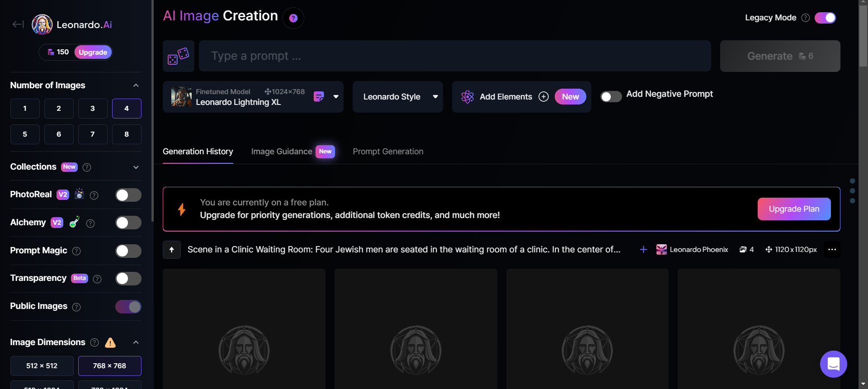Open the three-dots menu for the generation
Image resolution: width=868 pixels, height=389 pixels.
click(x=832, y=250)
